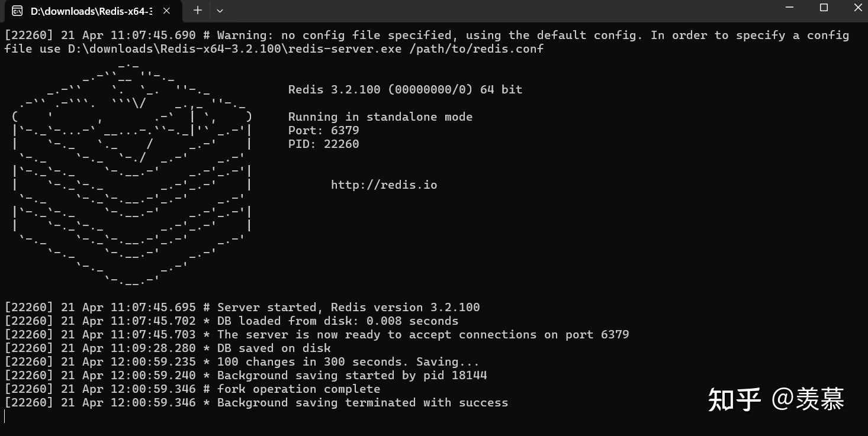This screenshot has height=436, width=868.
Task: Click the Redis 3.2.100 version line
Action: coord(405,90)
